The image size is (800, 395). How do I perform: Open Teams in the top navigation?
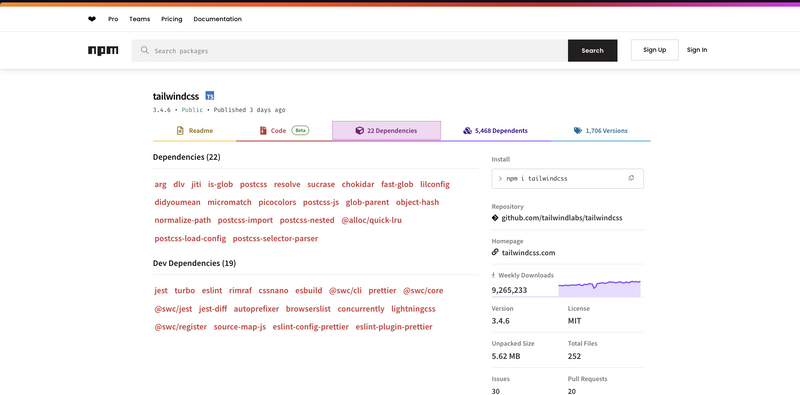tap(140, 19)
